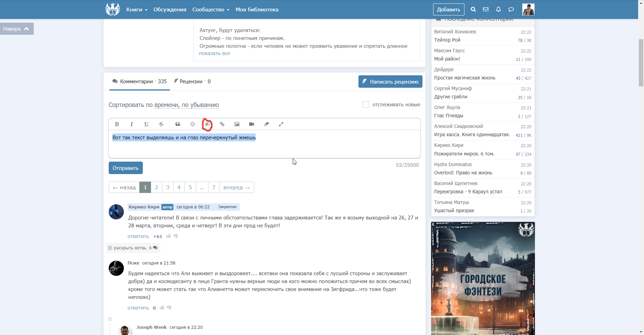Screen dimensions: 644x335
Task: Click the strikethrough formatting icon
Action: click(161, 124)
